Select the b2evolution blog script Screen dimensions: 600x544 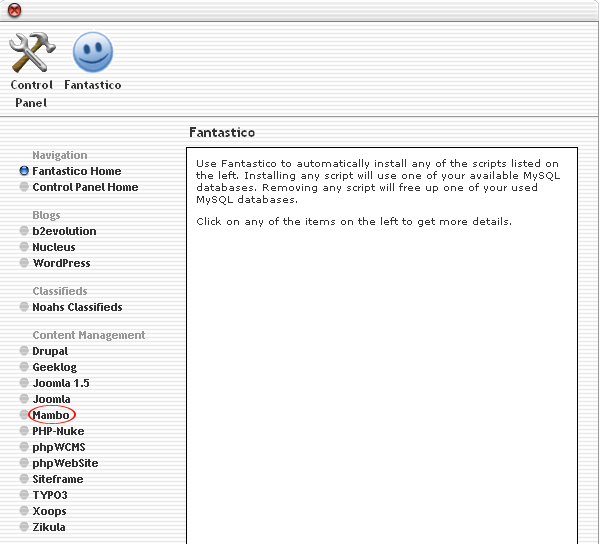[x=64, y=231]
